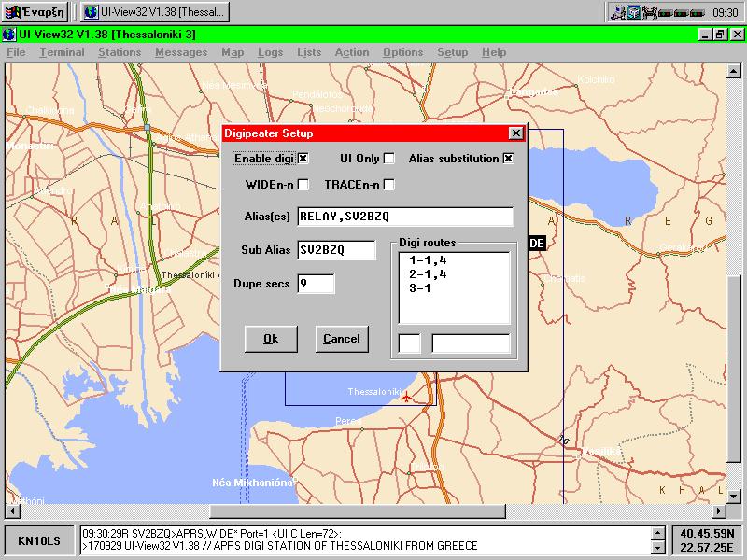Click the map's vertical scrollbar down arrow
Screen dimensions: 747x560
(x=734, y=496)
